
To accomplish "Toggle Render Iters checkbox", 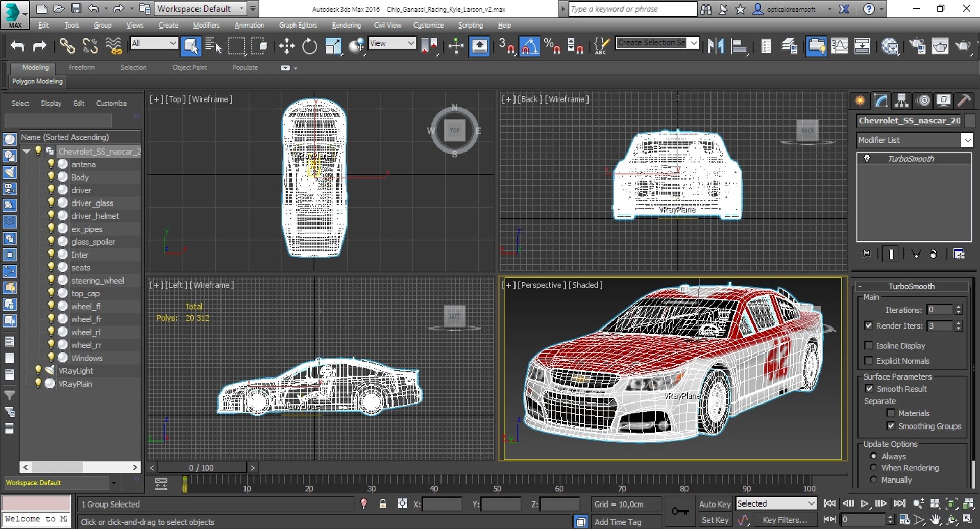I will pos(868,325).
